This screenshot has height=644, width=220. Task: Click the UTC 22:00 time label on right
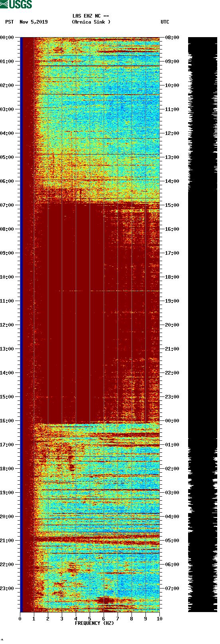pos(172,373)
